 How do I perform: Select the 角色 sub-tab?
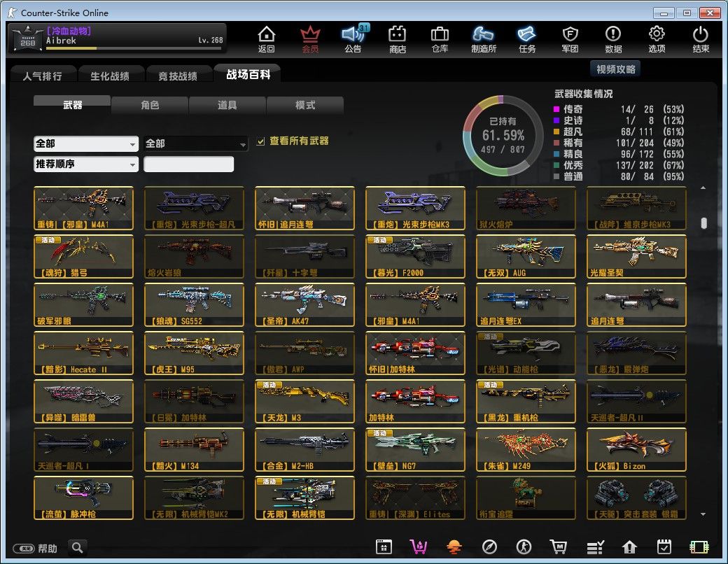point(150,105)
